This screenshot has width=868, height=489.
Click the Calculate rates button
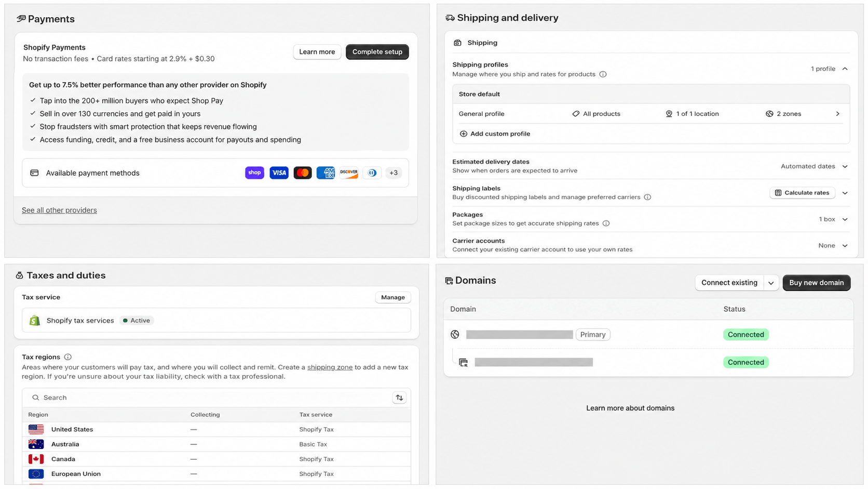[802, 193]
